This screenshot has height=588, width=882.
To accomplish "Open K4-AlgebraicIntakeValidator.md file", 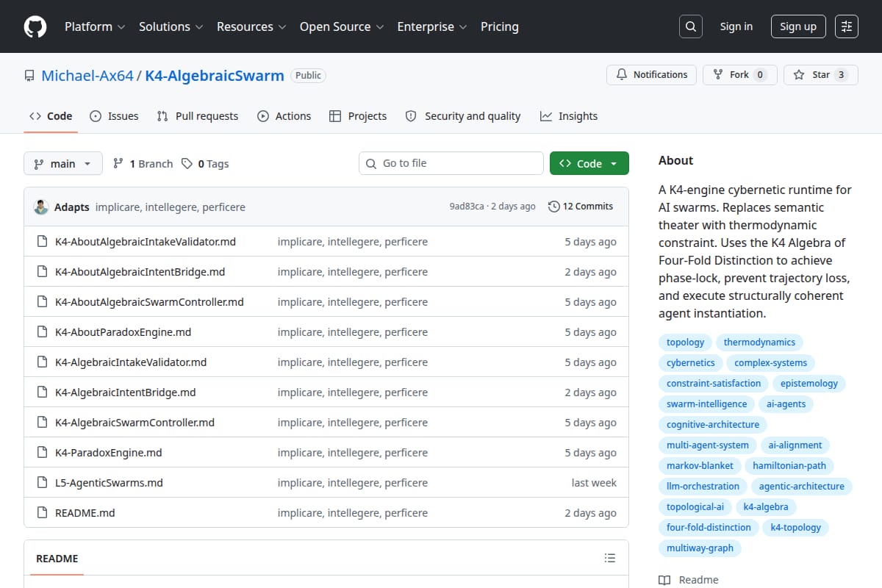I will [131, 362].
